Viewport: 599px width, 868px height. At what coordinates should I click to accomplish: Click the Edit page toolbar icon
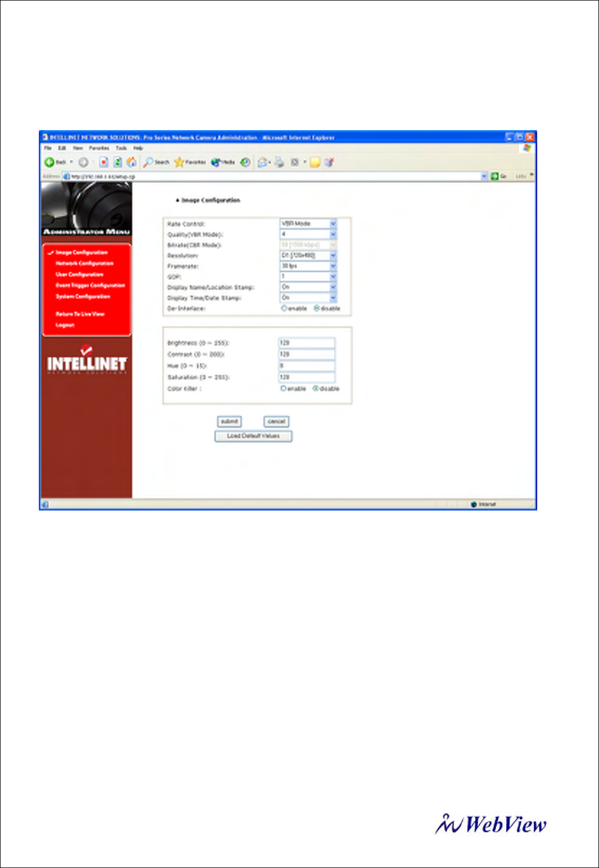pos(295,162)
